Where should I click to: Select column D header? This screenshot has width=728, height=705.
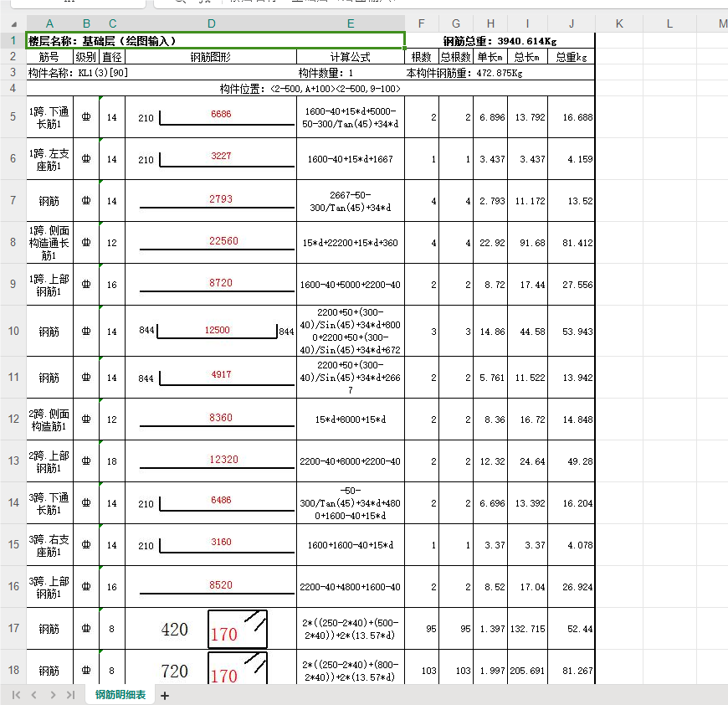point(211,23)
